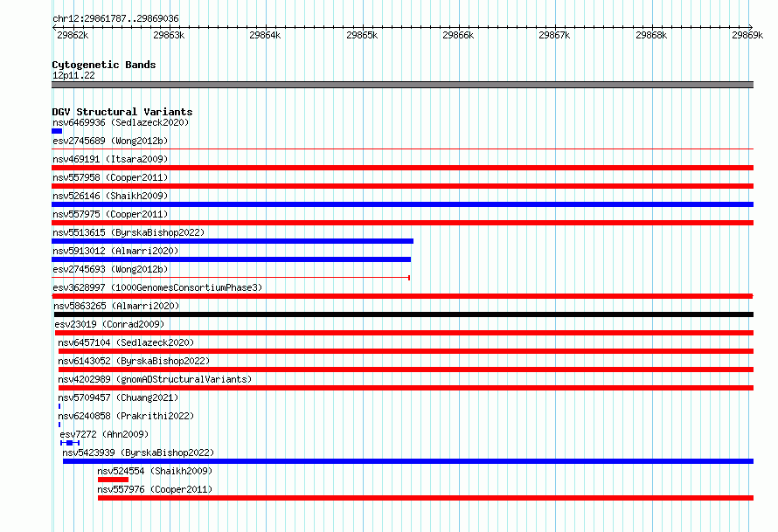Select the blue bar of nsv526146
This screenshot has width=778, height=532.
click(402, 204)
